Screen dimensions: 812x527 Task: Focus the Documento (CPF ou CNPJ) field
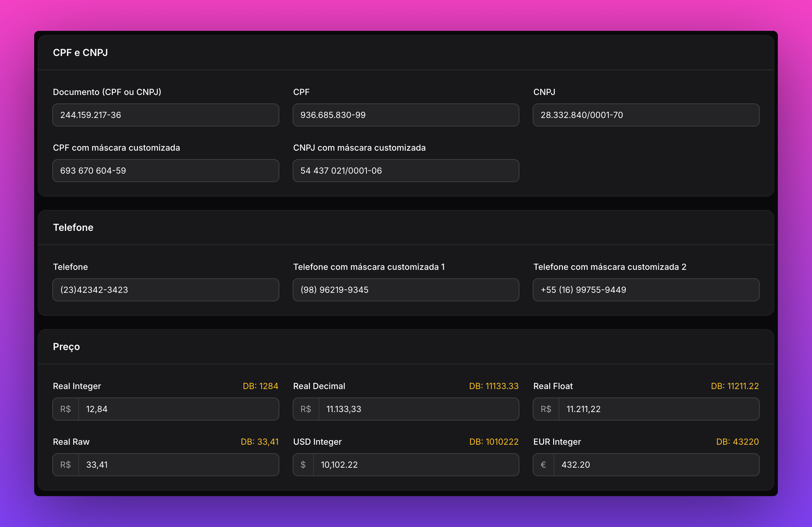click(x=165, y=115)
